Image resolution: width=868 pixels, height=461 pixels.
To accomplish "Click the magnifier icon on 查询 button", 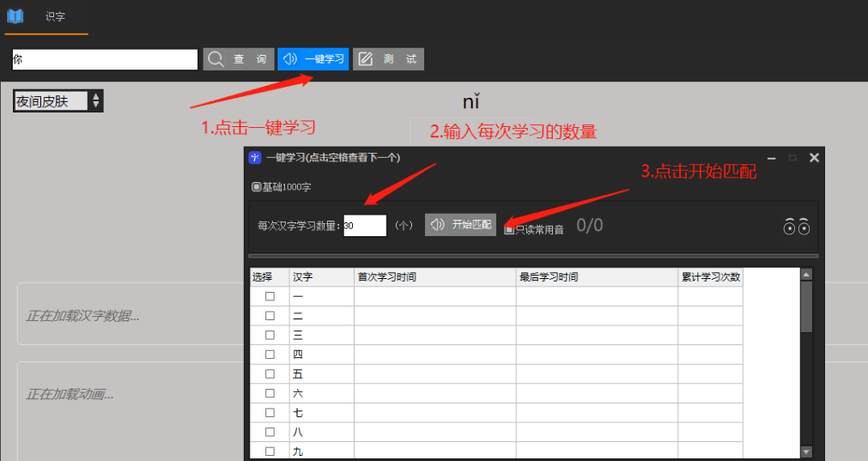I will click(216, 59).
